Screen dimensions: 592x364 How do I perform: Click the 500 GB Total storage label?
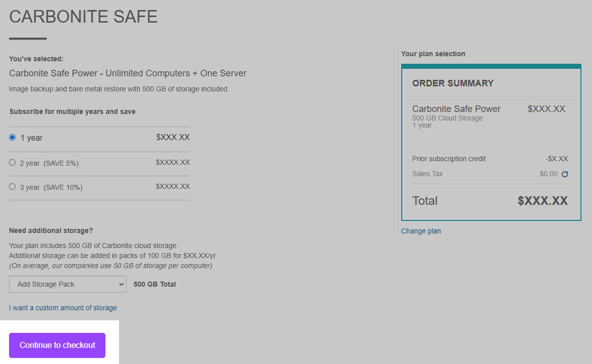tap(155, 284)
